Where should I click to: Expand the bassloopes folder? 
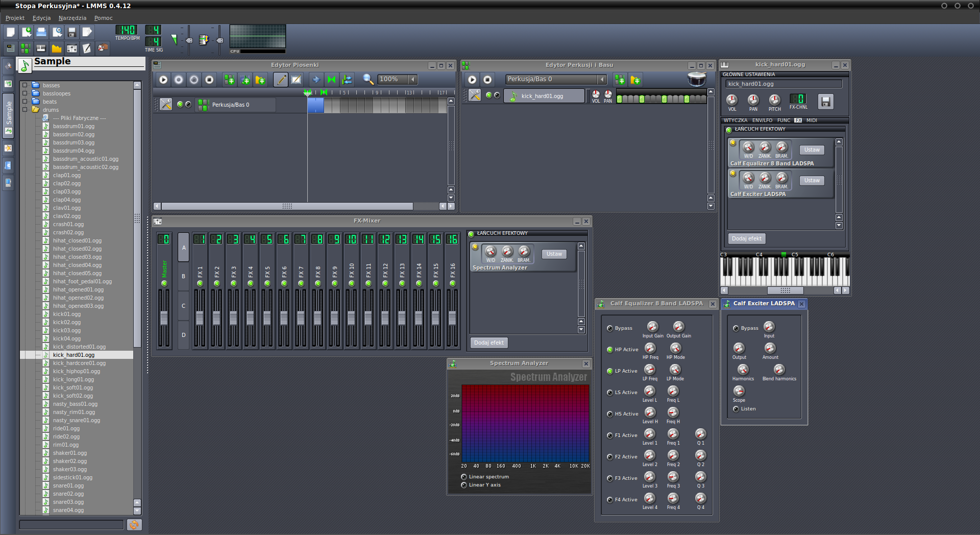(24, 93)
